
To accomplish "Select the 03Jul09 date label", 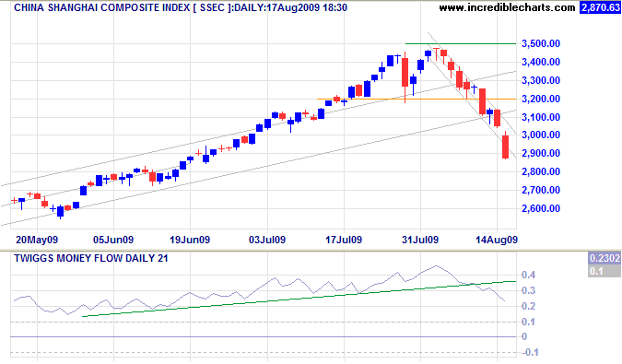I will pos(267,240).
